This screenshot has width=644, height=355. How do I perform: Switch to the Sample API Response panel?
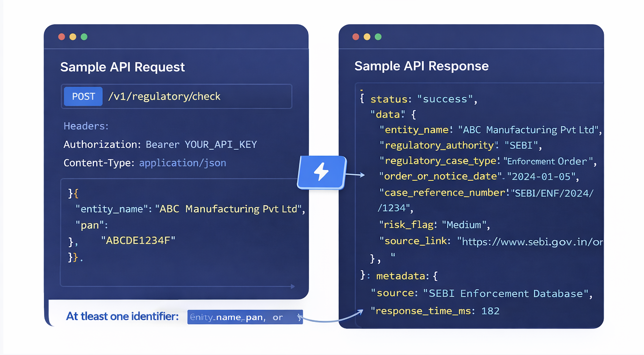(421, 66)
